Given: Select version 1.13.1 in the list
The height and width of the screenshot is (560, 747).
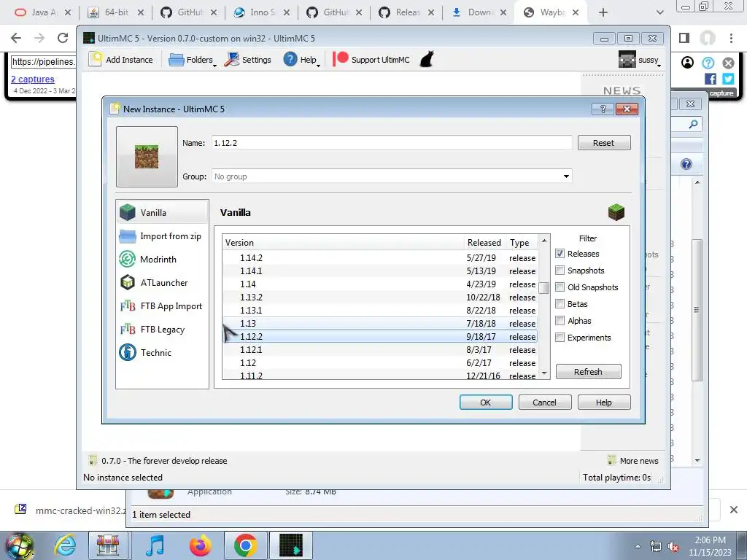Looking at the screenshot, I should pyautogui.click(x=380, y=311).
